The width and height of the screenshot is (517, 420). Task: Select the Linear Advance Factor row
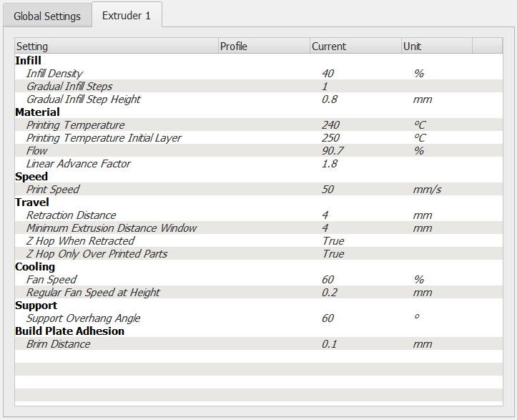click(x=259, y=163)
